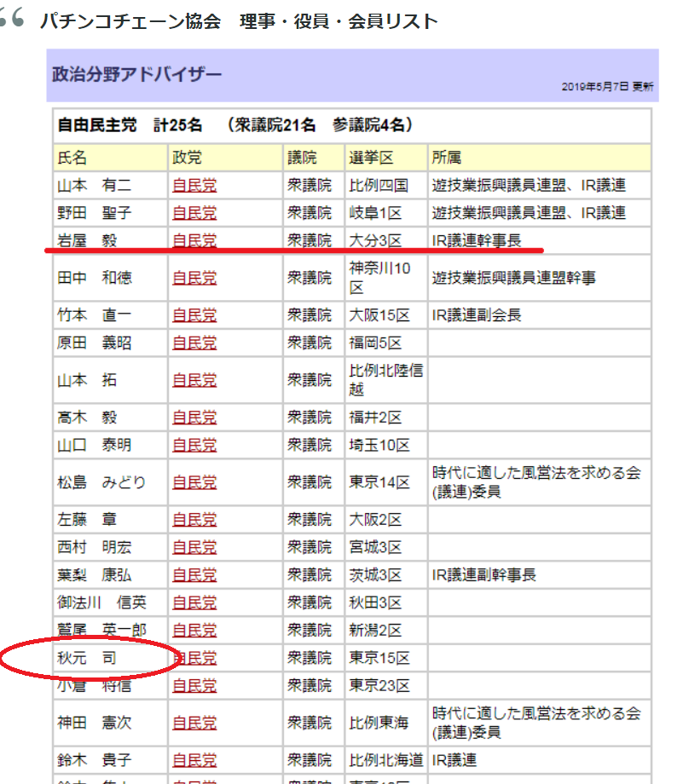Select the name 山本 有二
Screen dimensions: 689x784
pos(94,186)
